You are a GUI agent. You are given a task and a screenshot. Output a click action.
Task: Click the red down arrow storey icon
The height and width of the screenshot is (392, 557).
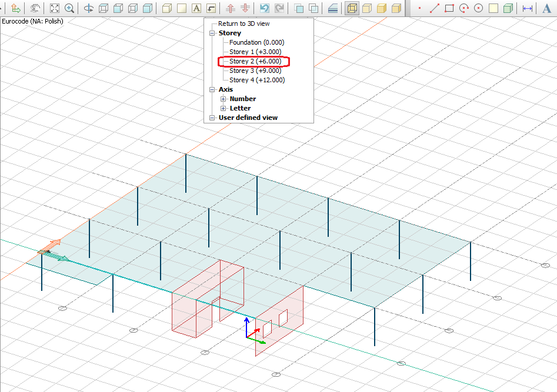(245, 8)
